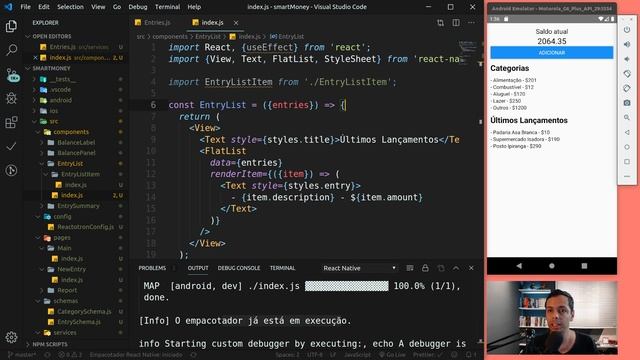Close the bottom panel
The height and width of the screenshot is (360, 640).
pyautogui.click(x=471, y=268)
